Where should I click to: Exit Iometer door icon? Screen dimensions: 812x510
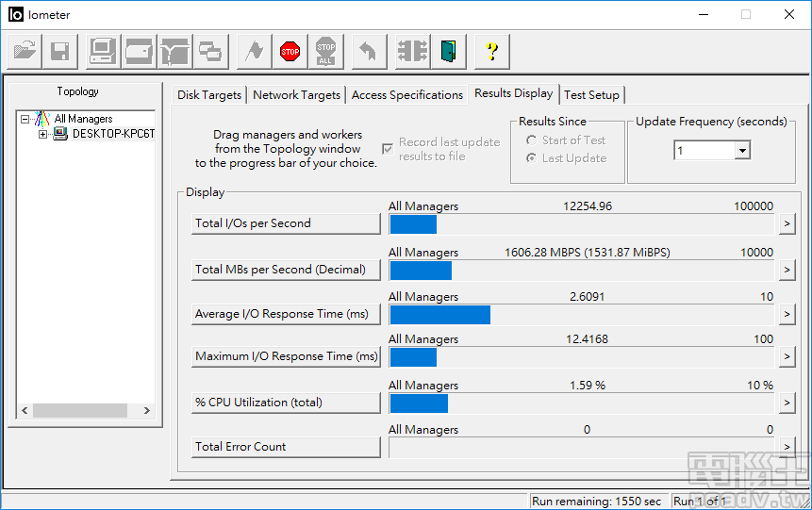pos(449,51)
